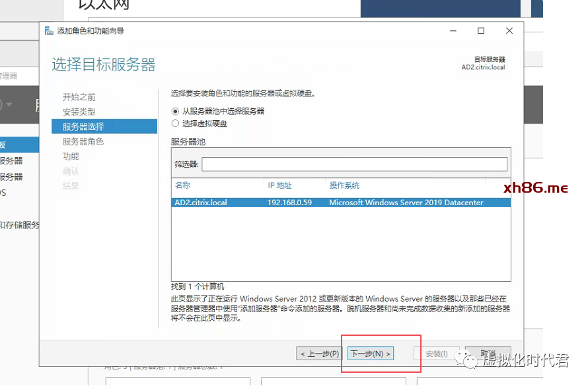Click the filter input field in server pool
Viewport: 588px width, 386px height.
click(x=354, y=164)
